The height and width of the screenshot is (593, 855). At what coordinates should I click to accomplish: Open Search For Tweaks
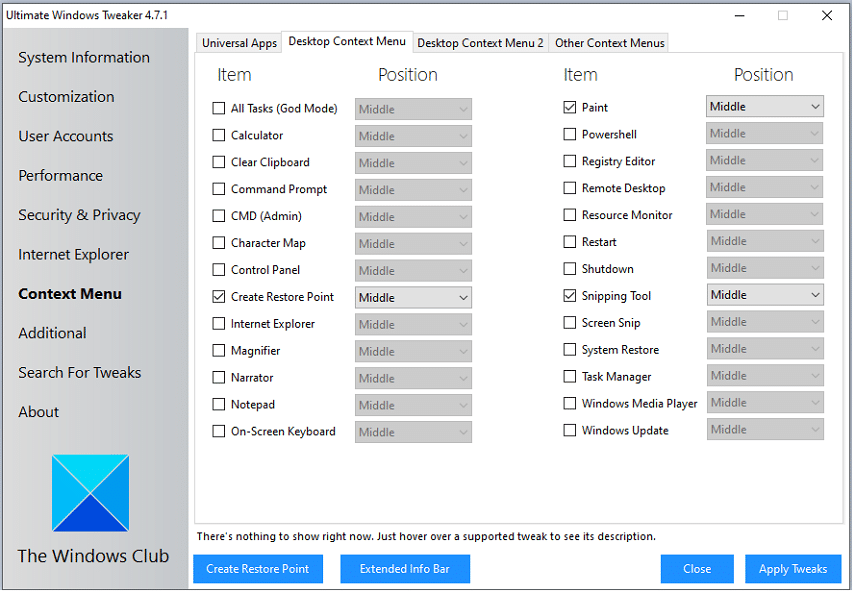point(80,372)
